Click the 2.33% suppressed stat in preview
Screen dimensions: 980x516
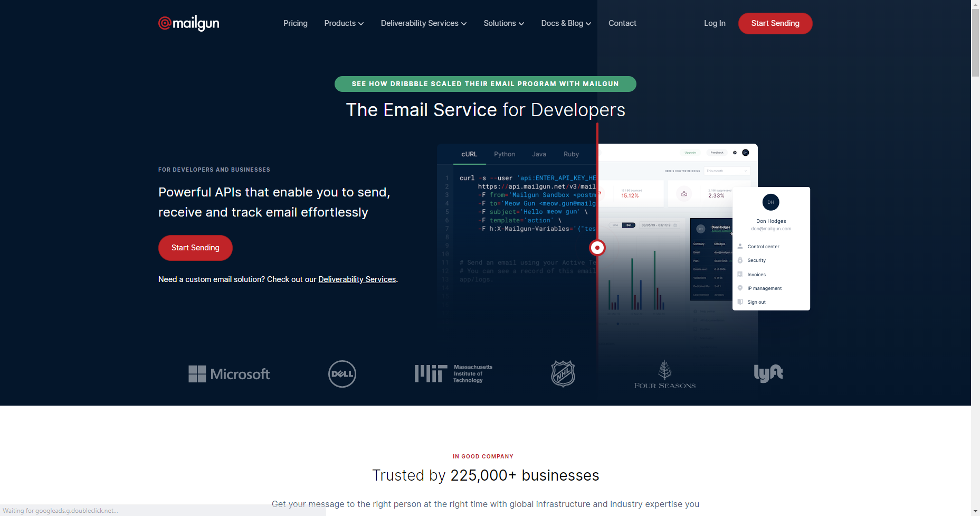716,195
